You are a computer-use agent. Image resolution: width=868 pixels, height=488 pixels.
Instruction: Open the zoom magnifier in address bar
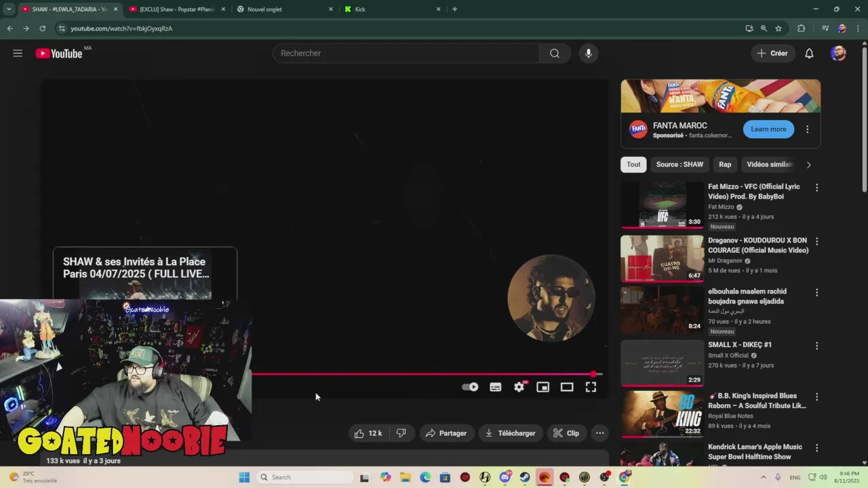click(764, 28)
